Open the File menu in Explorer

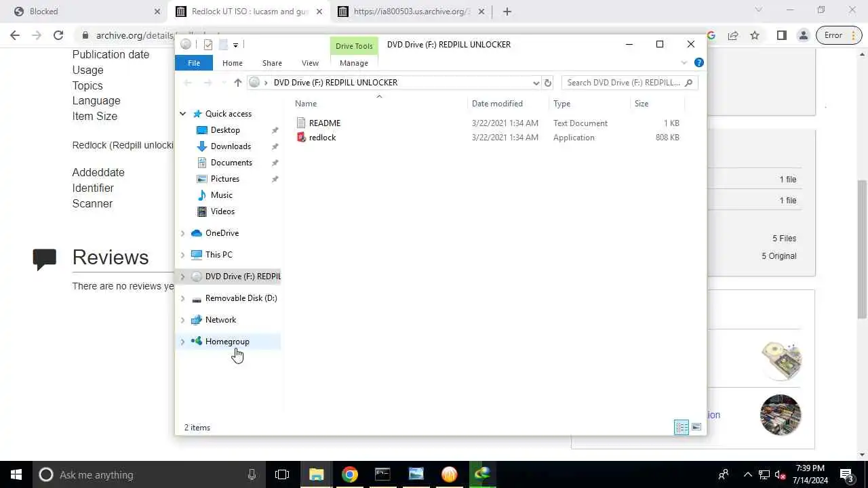coord(194,63)
